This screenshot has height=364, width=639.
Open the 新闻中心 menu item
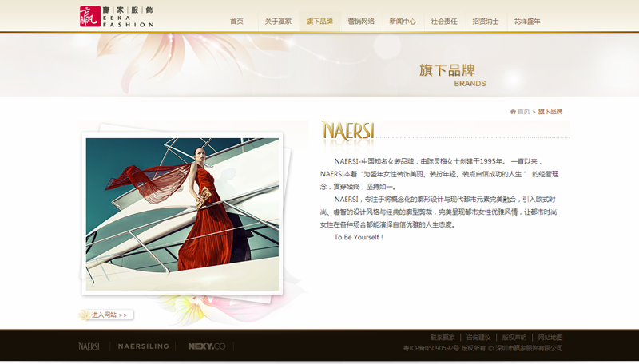(x=403, y=22)
